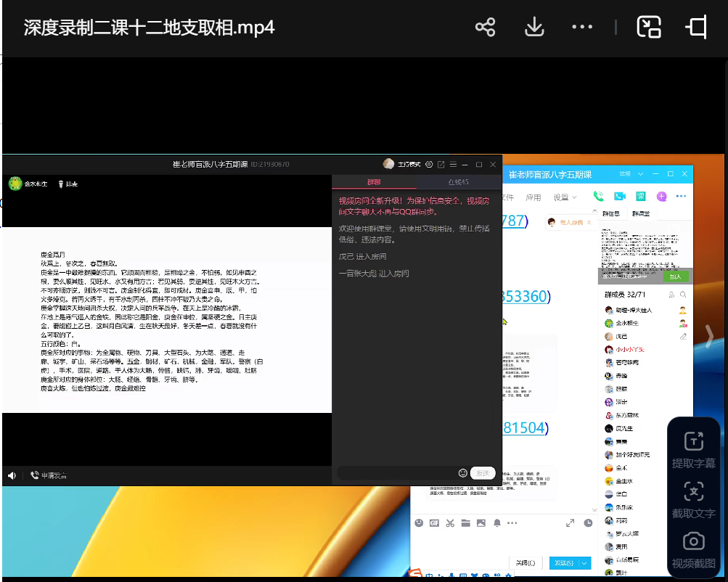Viewport: 728px width, 582px height.
Task: Download the video with the download icon
Action: [534, 28]
